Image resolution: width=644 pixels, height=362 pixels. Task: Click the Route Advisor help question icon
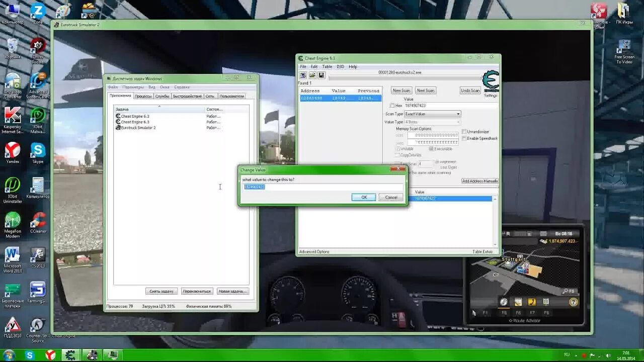573,302
